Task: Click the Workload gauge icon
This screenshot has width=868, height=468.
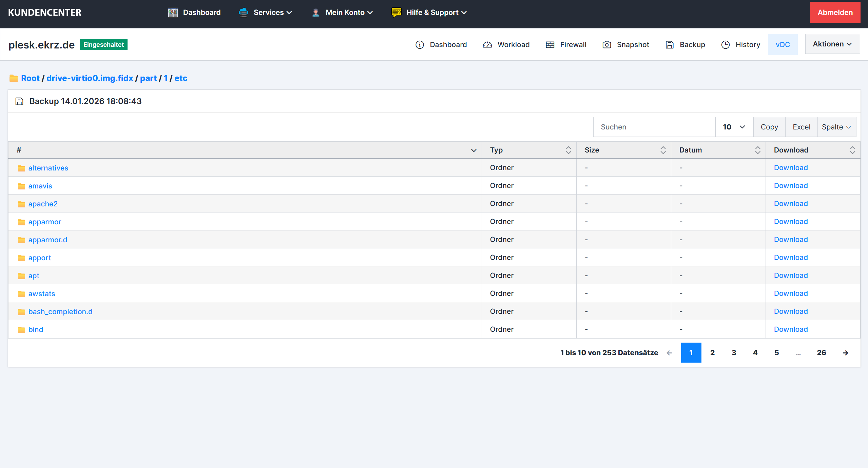Action: click(x=487, y=45)
